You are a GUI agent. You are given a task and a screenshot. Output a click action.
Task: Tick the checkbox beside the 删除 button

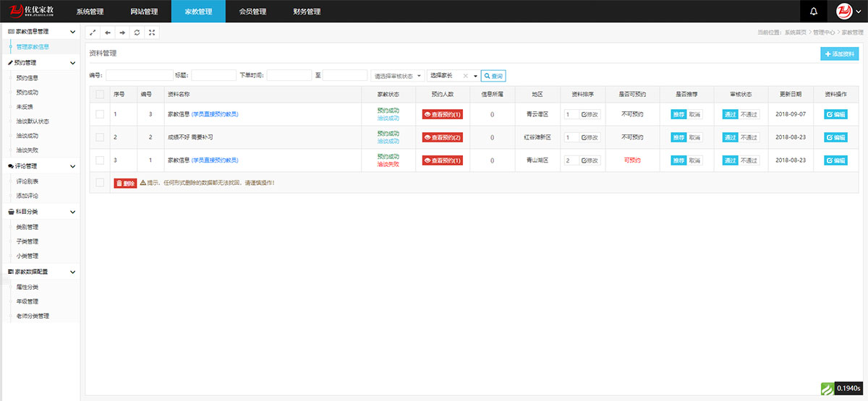[100, 184]
